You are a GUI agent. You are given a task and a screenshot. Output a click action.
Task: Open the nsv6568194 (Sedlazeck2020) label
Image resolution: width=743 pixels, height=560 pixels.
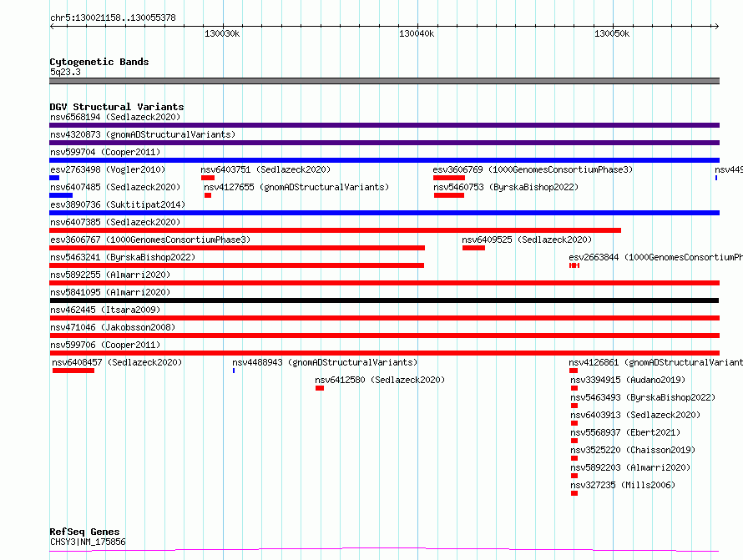[115, 117]
